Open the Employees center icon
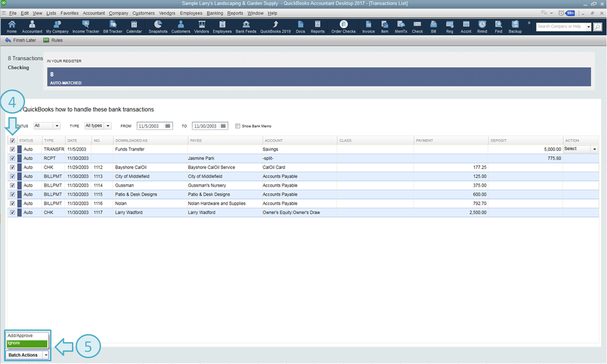The image size is (607, 364). [222, 27]
